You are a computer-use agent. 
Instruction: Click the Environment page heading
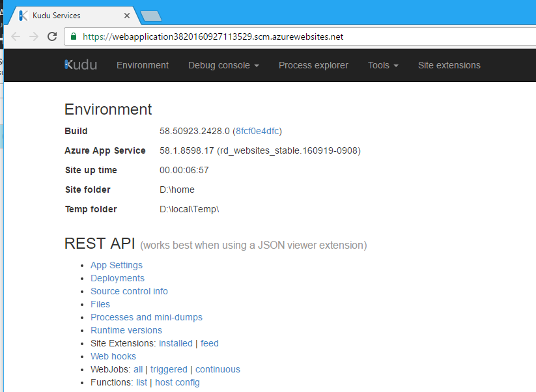click(108, 109)
